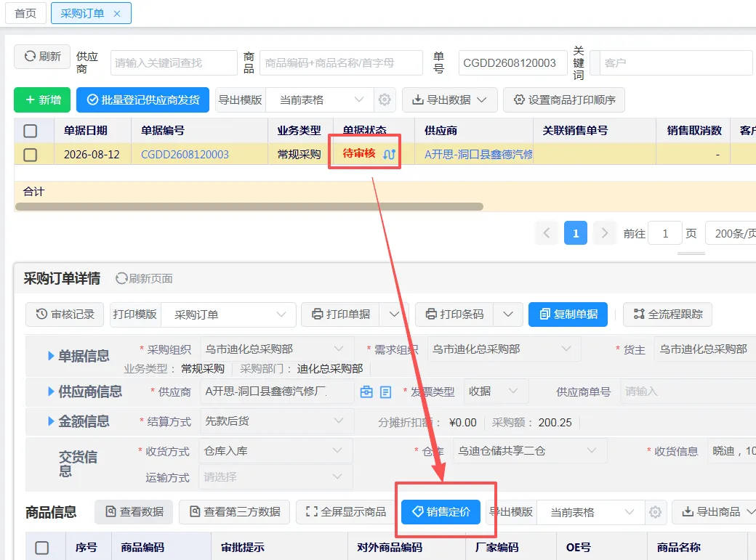This screenshot has width=756, height=560.
Task: Collapse the 单据信息 section triangle
Action: click(x=51, y=356)
